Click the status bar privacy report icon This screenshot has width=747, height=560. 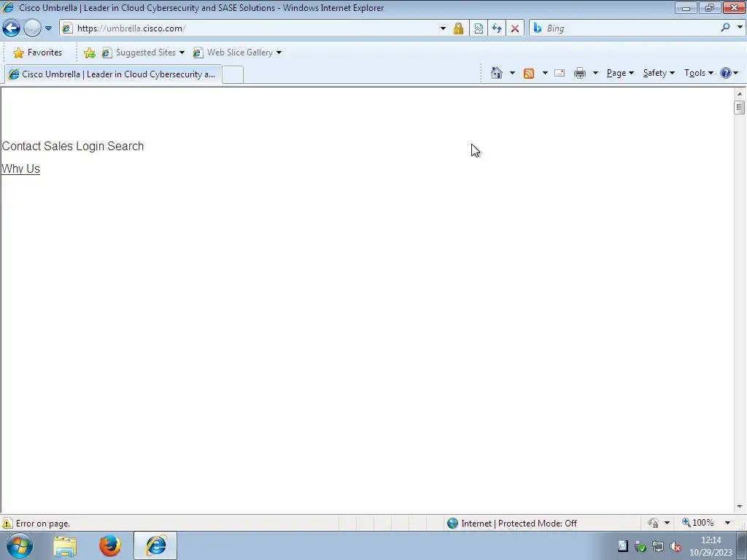[653, 524]
